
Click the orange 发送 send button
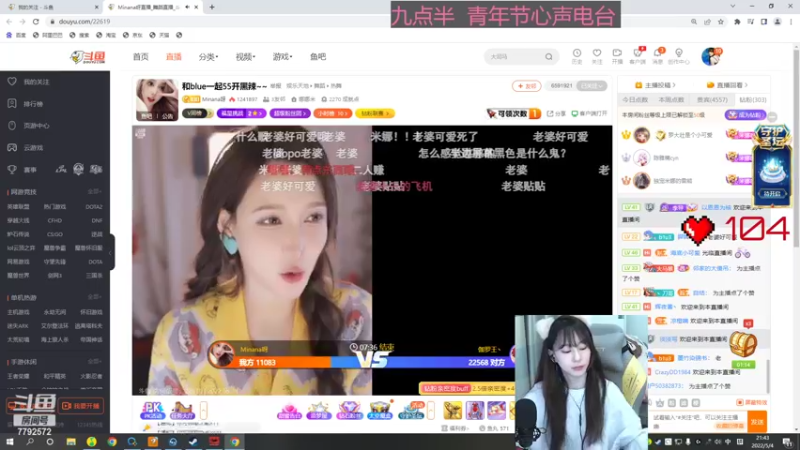pos(757,422)
